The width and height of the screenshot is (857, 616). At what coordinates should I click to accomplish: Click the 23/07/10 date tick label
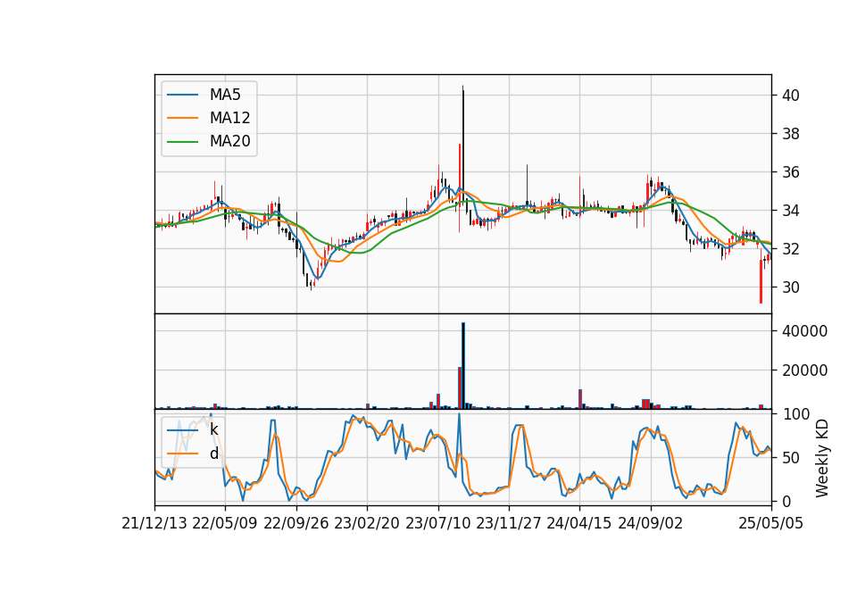click(437, 523)
